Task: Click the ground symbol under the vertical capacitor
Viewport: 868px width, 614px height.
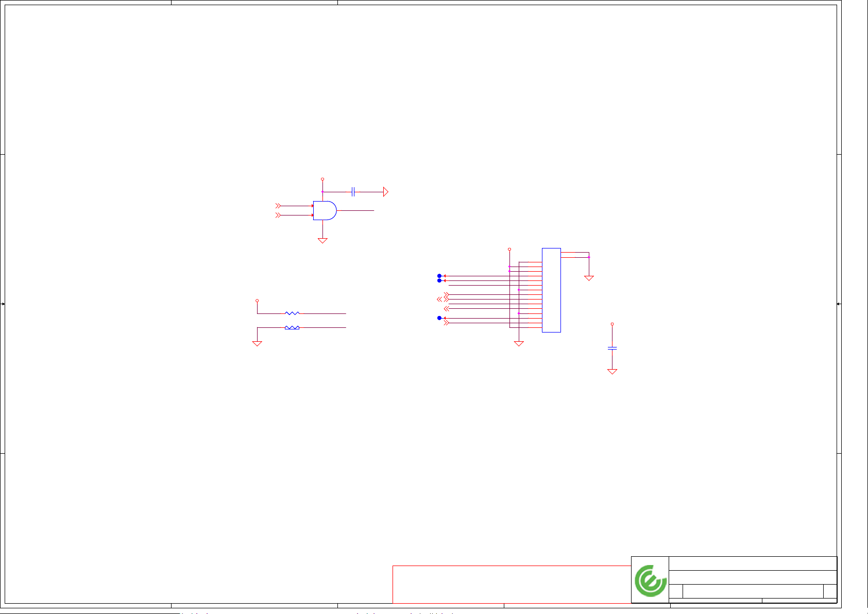Action: tap(612, 371)
